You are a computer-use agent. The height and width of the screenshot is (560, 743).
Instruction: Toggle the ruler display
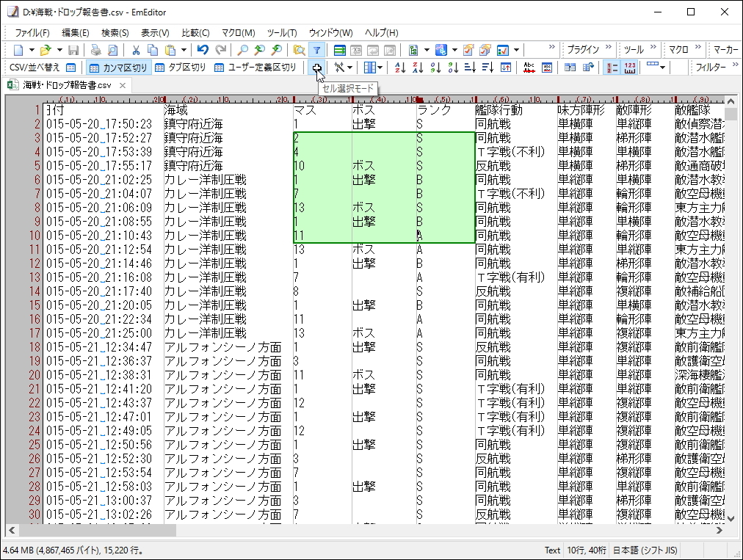coord(629,68)
